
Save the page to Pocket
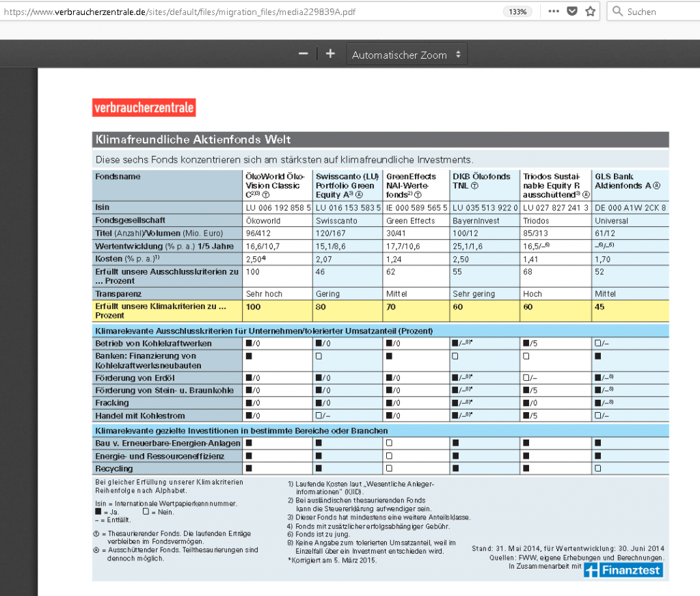point(572,12)
